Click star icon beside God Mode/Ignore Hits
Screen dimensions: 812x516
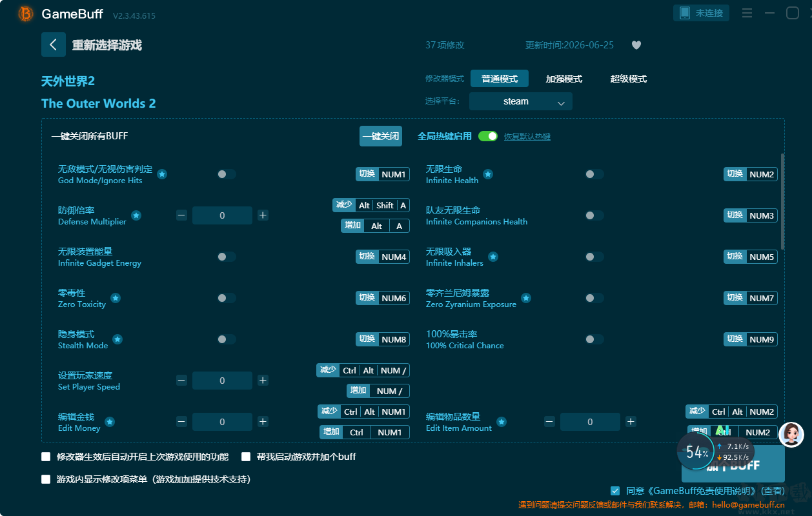coord(162,174)
